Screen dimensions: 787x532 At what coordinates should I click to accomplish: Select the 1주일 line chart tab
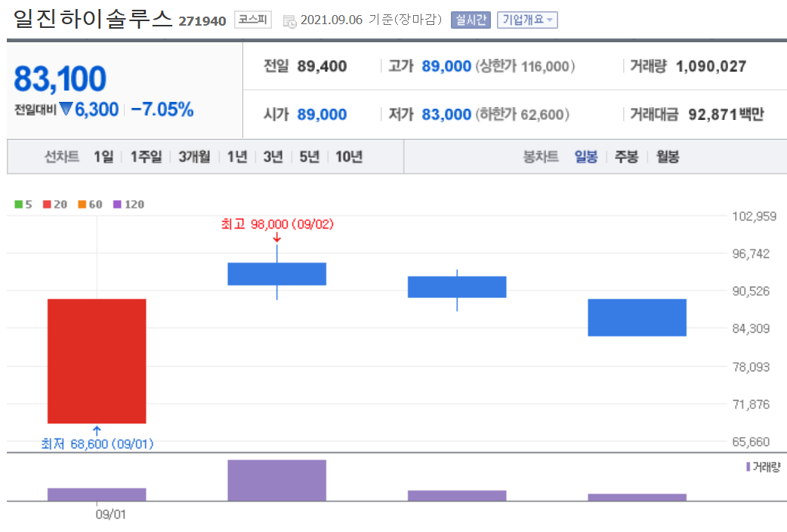pyautogui.click(x=146, y=157)
